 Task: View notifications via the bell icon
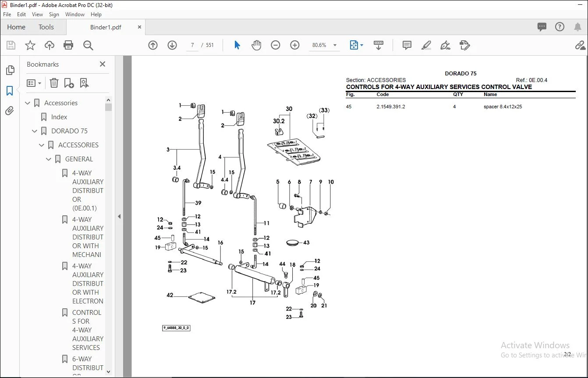[577, 27]
